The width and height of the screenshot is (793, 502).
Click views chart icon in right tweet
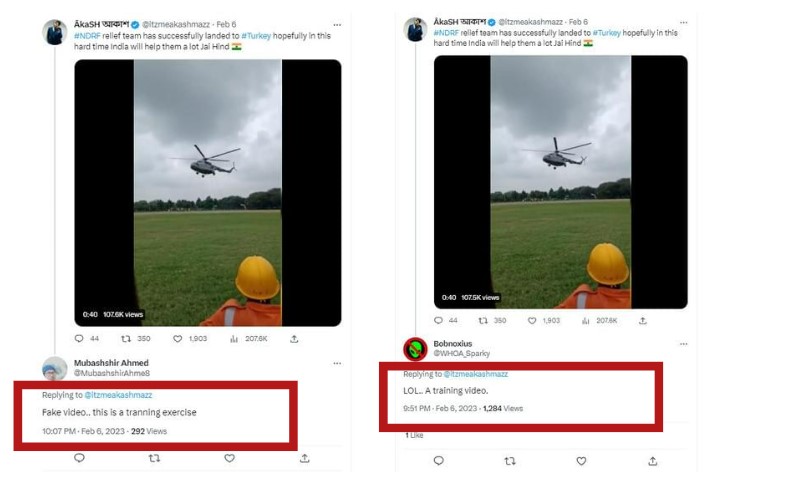pyautogui.click(x=586, y=321)
